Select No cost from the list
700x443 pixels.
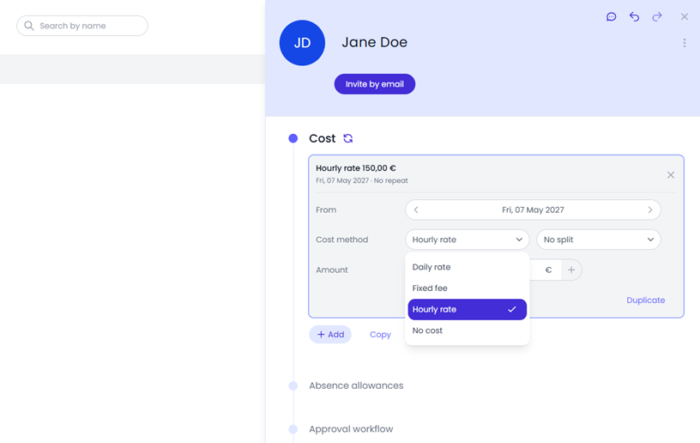467,330
